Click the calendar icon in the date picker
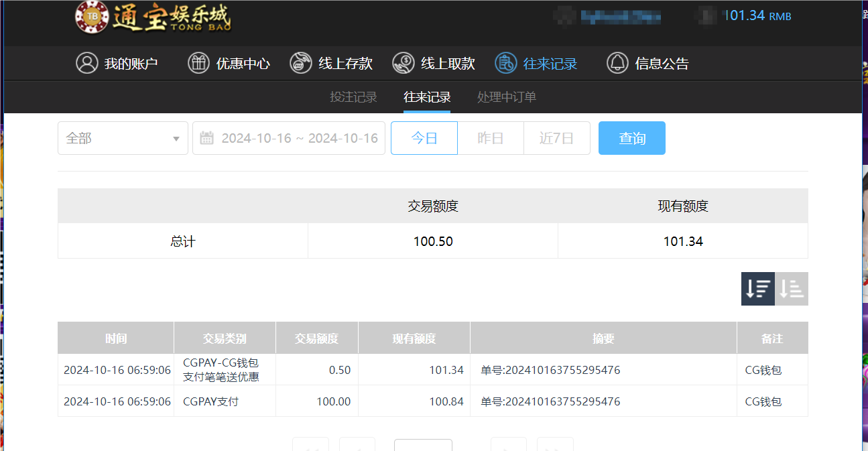The image size is (868, 451). point(206,138)
